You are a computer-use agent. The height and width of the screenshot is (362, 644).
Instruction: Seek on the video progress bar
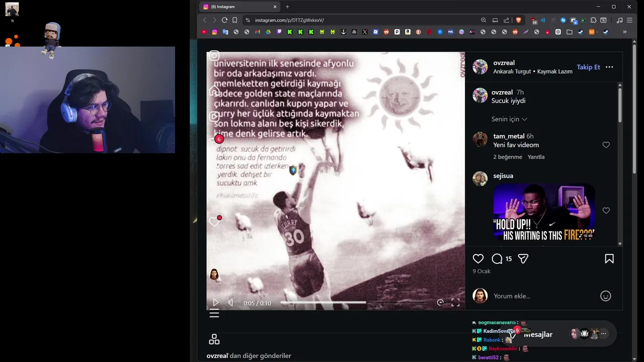tap(355, 303)
